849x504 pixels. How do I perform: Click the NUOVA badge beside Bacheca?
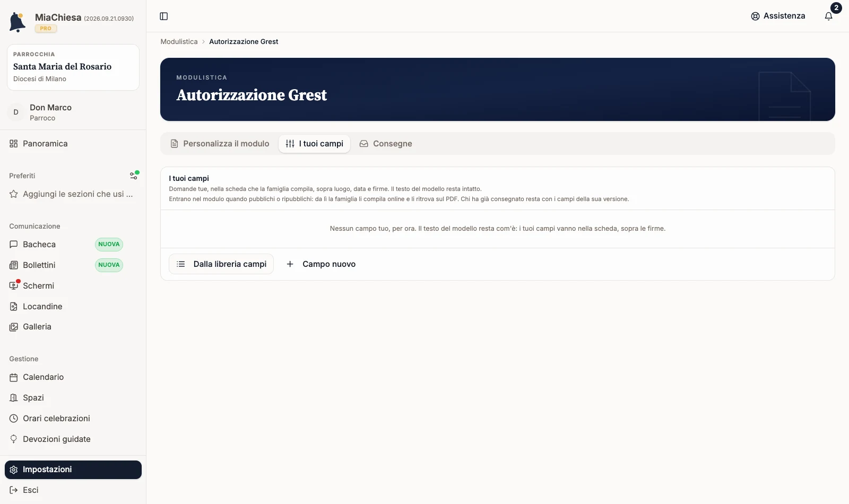[109, 245]
